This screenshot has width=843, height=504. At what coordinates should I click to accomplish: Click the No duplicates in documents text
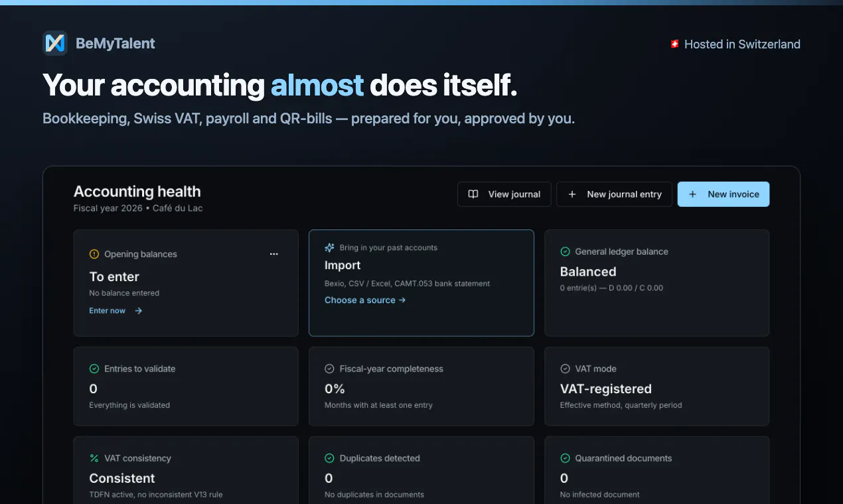click(374, 495)
